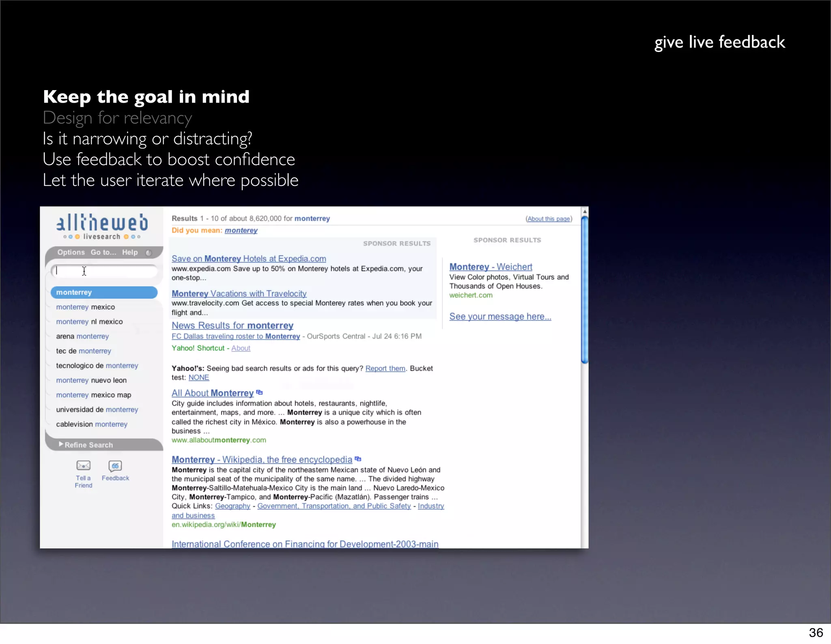Click the Tell a Friend envelope icon
This screenshot has width=831, height=644.
pyautogui.click(x=84, y=465)
